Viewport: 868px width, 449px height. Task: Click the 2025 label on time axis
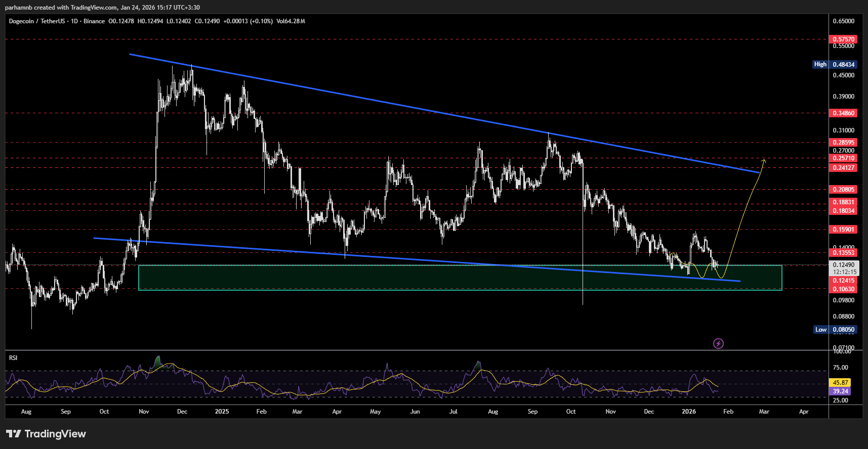click(222, 412)
